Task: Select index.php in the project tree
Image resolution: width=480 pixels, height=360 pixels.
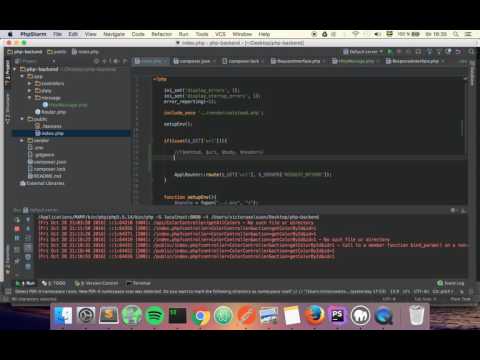Action: (52, 133)
